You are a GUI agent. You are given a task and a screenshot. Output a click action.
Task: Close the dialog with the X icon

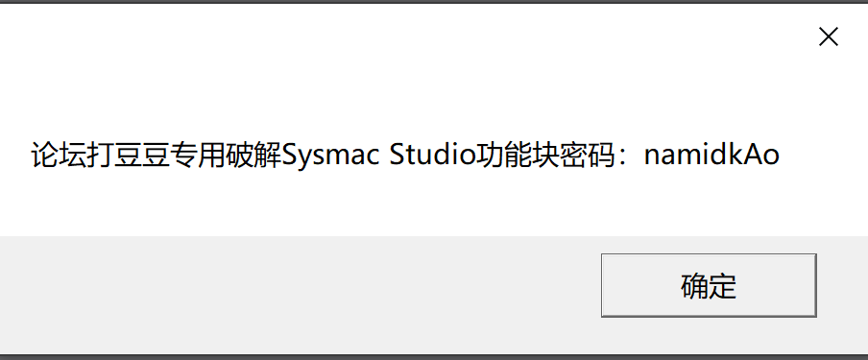[828, 37]
